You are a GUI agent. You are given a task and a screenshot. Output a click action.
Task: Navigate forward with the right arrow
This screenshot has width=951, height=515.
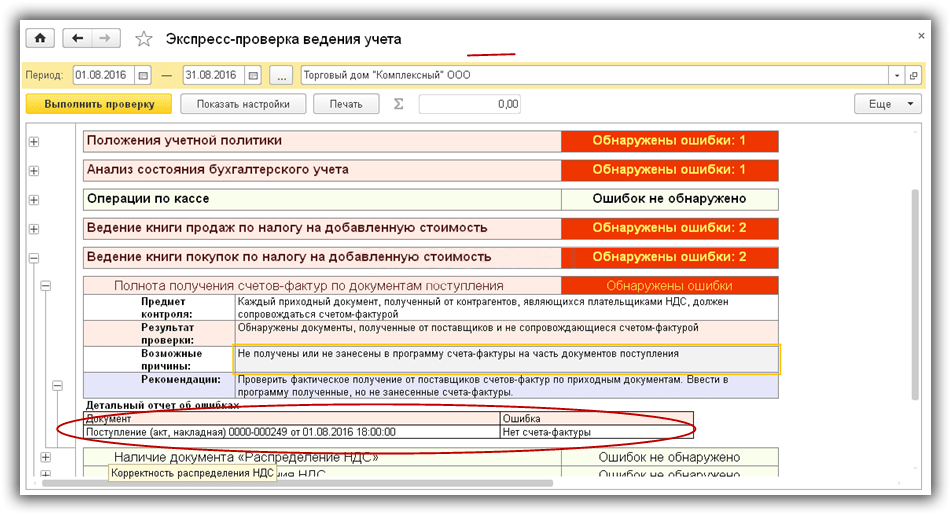[x=106, y=38]
